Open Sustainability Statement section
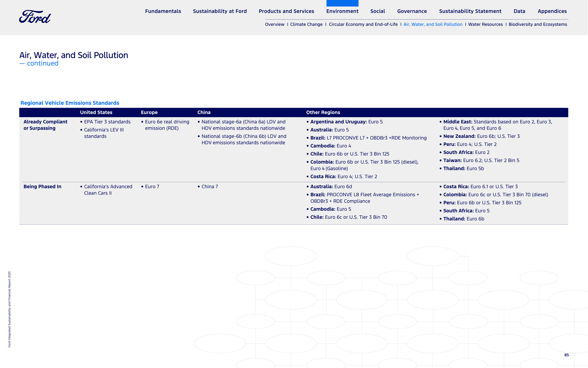The image size is (588, 368). [470, 11]
